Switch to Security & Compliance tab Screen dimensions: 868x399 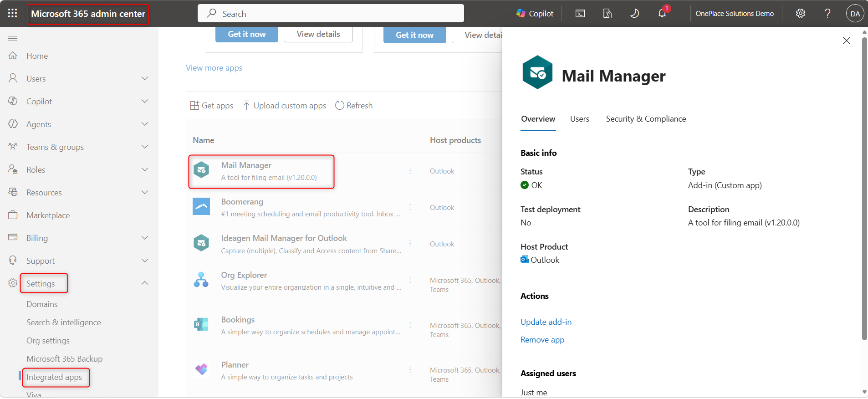click(646, 119)
